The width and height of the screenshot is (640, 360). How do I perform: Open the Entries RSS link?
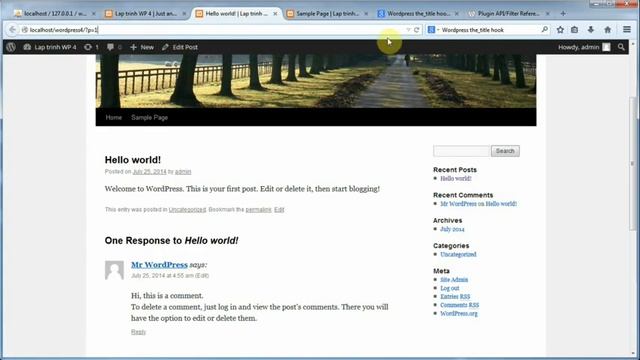pos(455,297)
